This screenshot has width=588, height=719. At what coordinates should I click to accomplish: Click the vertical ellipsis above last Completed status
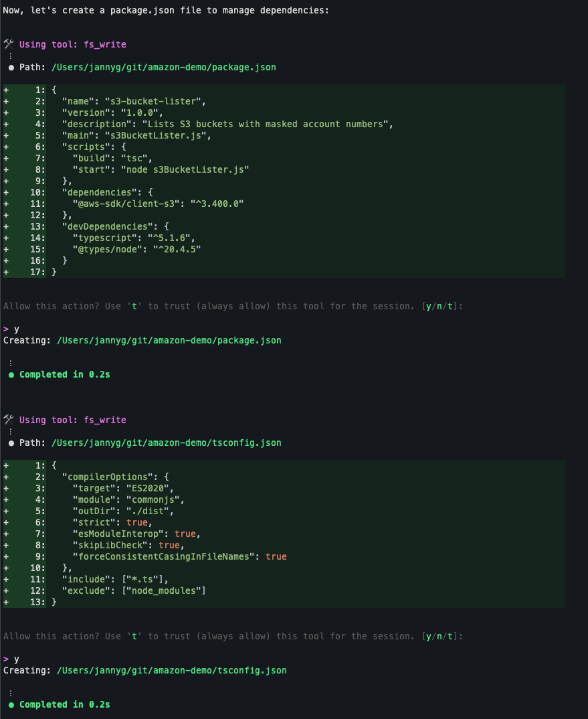[x=11, y=694]
